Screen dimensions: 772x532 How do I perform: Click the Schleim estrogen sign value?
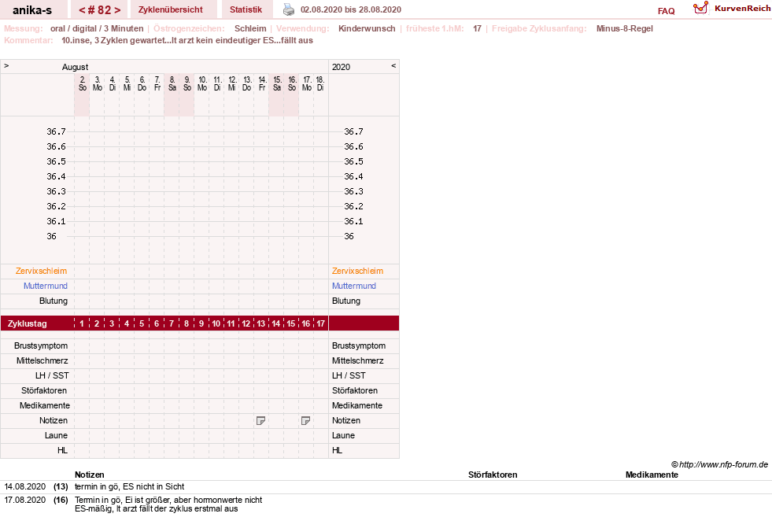coord(250,28)
